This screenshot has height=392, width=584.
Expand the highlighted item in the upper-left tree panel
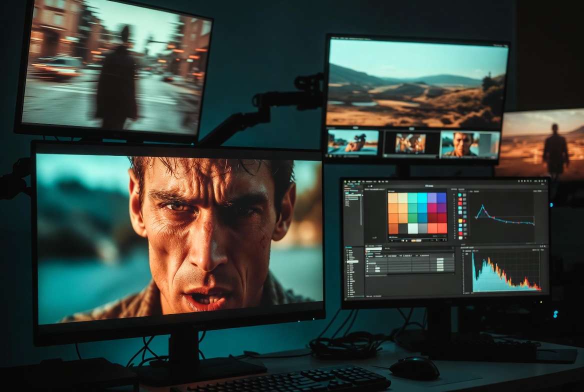pos(353,196)
